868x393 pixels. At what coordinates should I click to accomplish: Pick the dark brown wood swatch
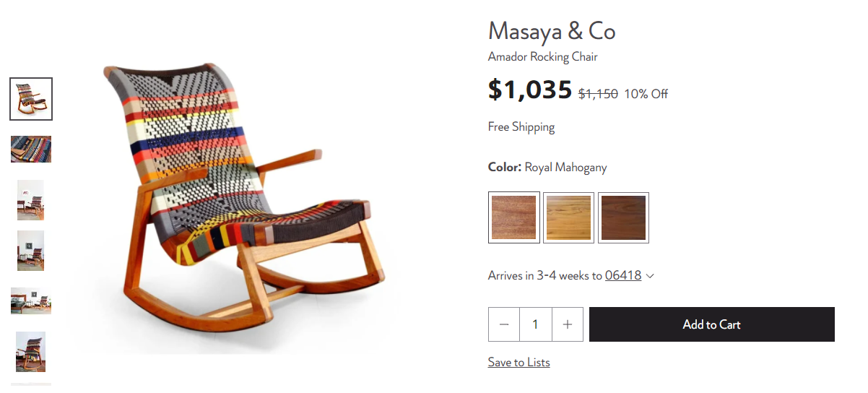point(623,217)
